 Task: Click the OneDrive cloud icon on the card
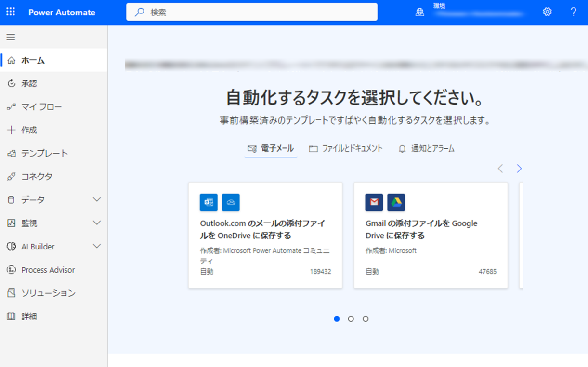pyautogui.click(x=231, y=203)
